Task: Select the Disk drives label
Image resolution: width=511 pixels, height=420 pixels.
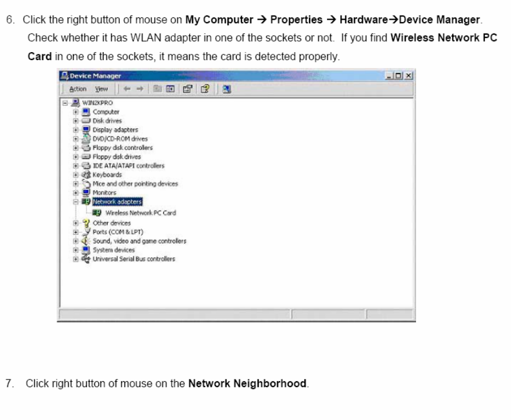Action: pos(107,121)
